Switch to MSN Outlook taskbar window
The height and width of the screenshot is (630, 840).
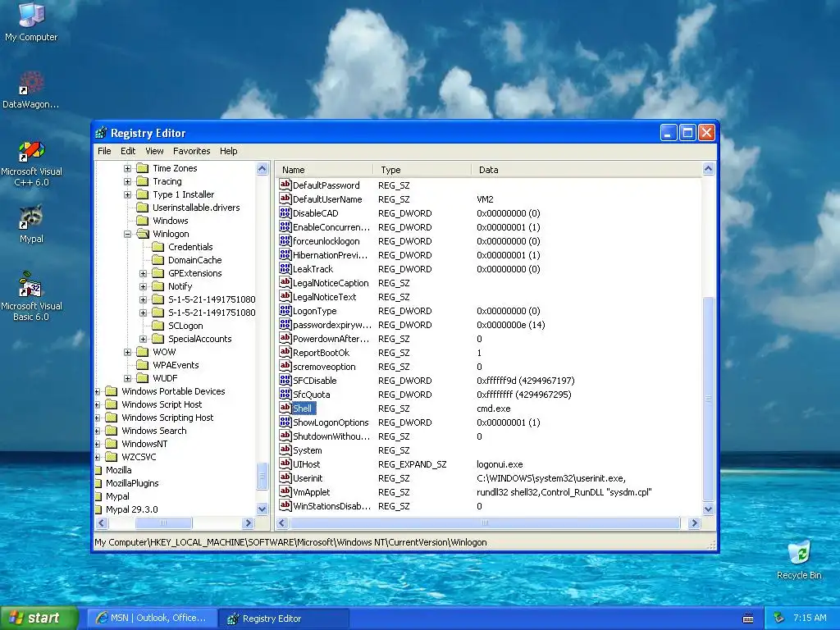[x=152, y=618]
